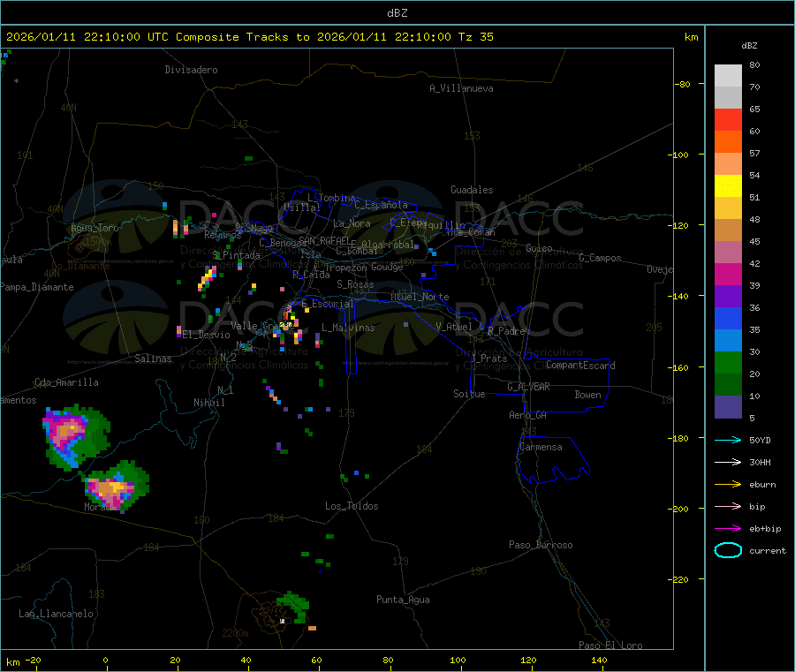Click the 'A_Villanueva' map label
795x672 pixels.
click(x=461, y=88)
